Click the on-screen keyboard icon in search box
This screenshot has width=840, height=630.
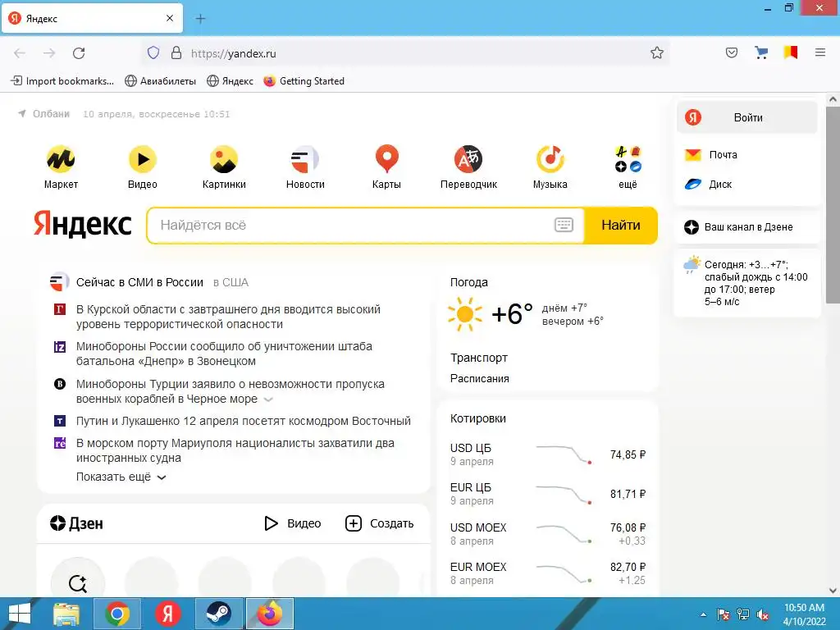[x=564, y=225]
